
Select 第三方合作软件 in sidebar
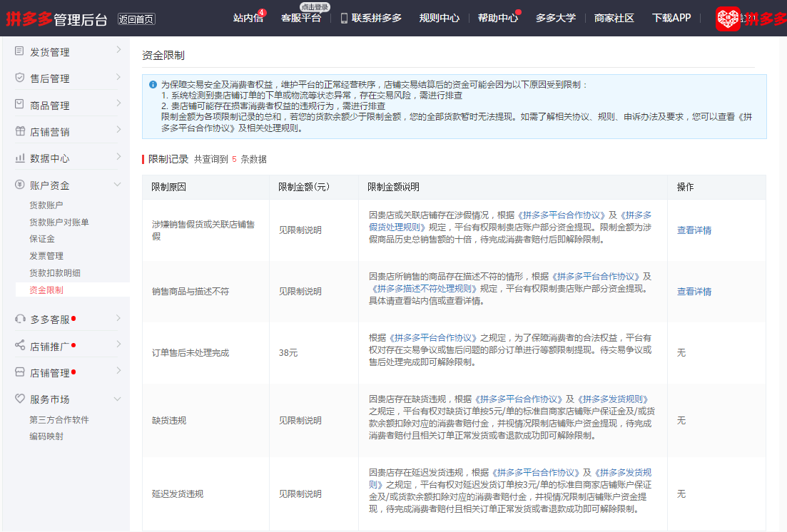tap(59, 420)
